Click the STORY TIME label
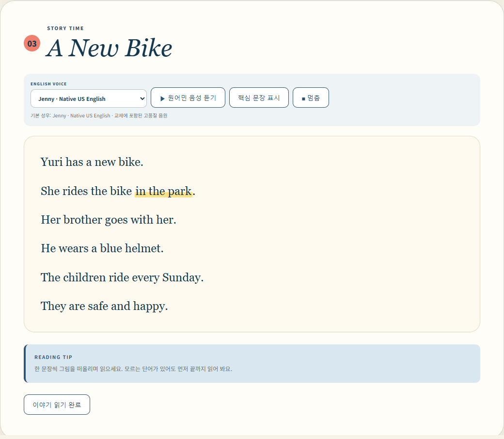This screenshot has width=504, height=439. [x=65, y=28]
